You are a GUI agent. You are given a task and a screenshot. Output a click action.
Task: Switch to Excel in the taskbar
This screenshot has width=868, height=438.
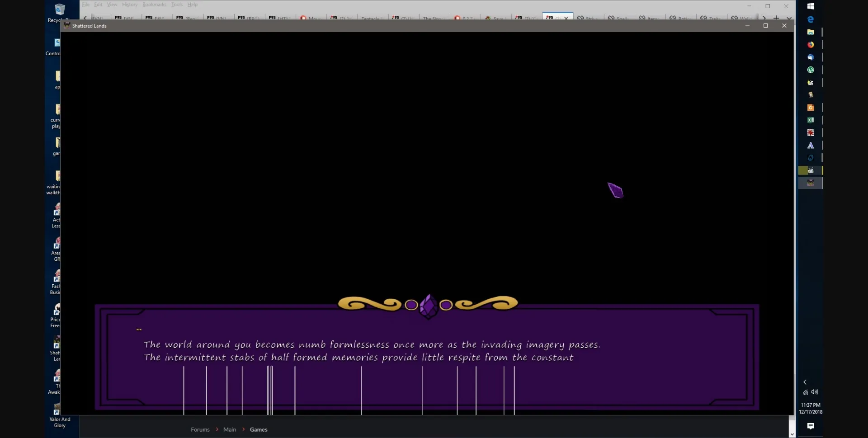[x=811, y=120]
